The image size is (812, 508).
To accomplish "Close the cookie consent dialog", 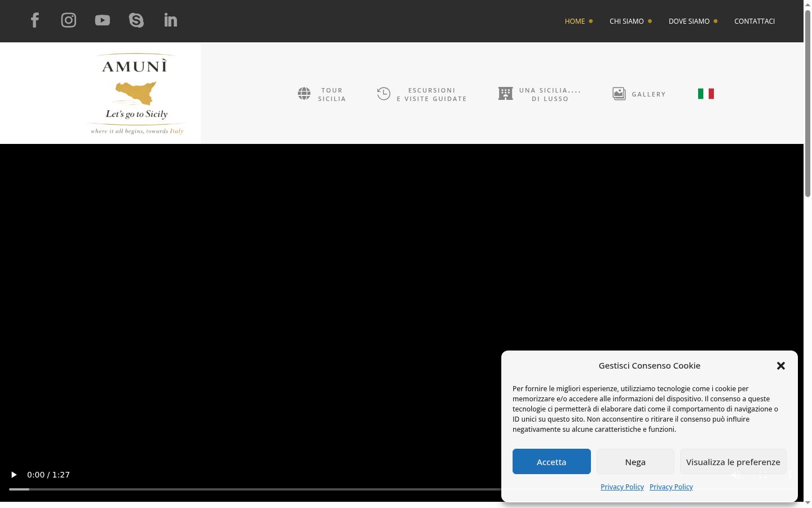I will click(x=781, y=366).
